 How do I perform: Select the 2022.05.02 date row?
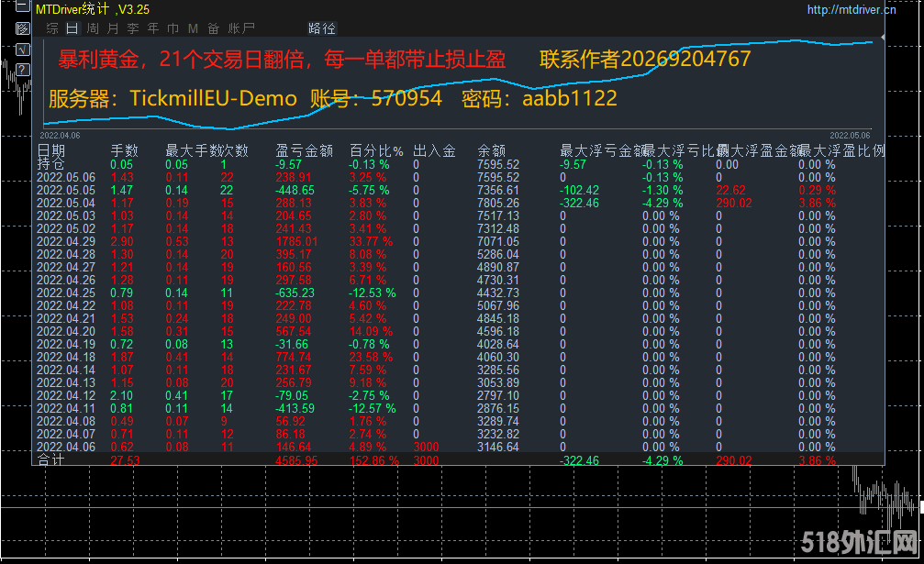pyautogui.click(x=66, y=228)
